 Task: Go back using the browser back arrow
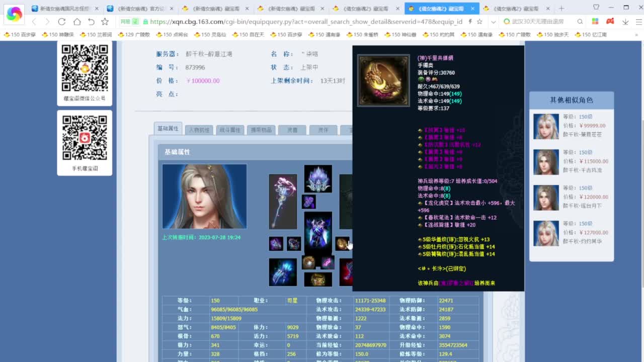pyautogui.click(x=34, y=22)
